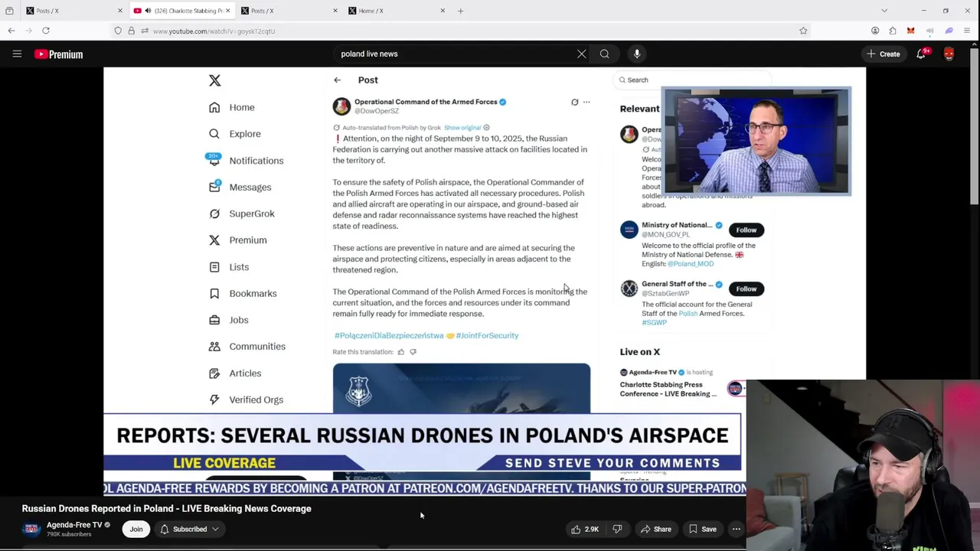Open more actions ellipsis under video

[x=737, y=529]
